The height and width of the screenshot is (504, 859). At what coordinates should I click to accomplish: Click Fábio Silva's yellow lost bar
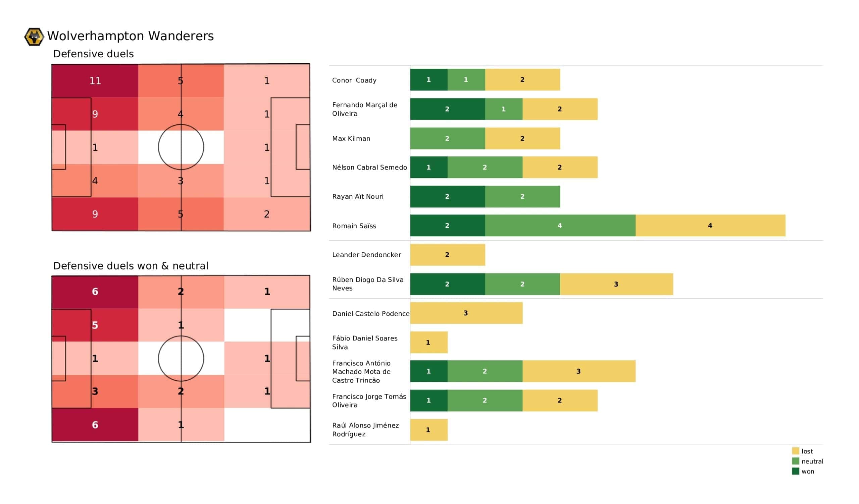point(429,342)
